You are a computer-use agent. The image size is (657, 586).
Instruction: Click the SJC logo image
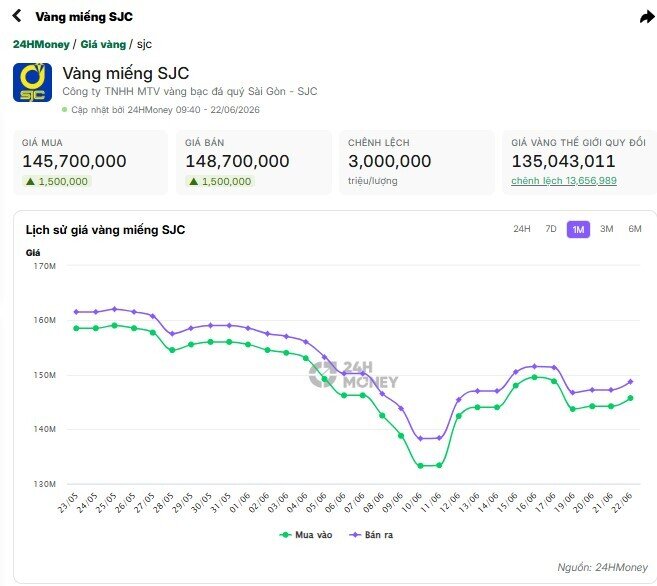pyautogui.click(x=32, y=82)
